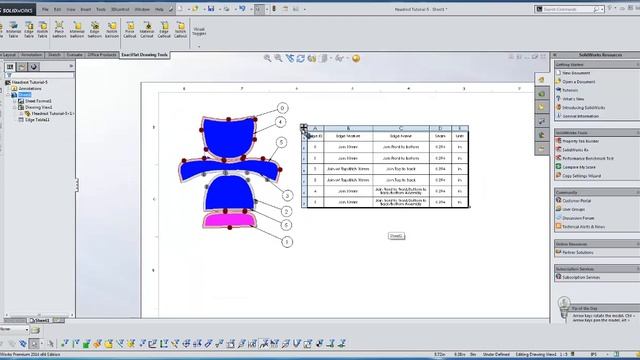Screen dimensions: 640x360
Task: Click balloon number 5 on drawing
Action: (x=281, y=142)
